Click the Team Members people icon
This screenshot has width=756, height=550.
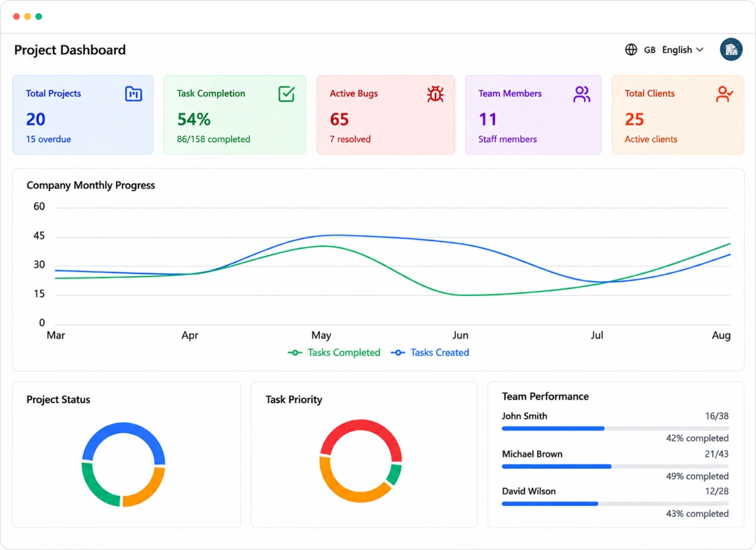(582, 94)
